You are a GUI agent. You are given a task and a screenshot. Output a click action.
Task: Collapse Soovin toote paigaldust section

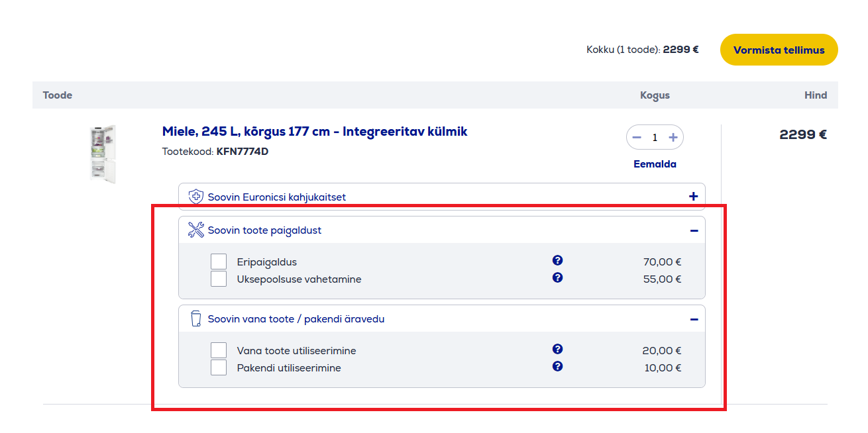(x=694, y=230)
